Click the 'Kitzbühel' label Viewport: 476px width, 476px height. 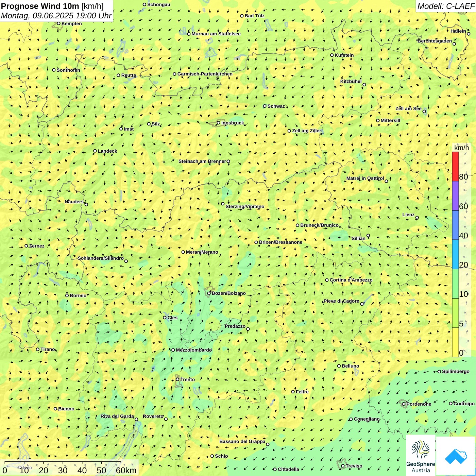[351, 81]
